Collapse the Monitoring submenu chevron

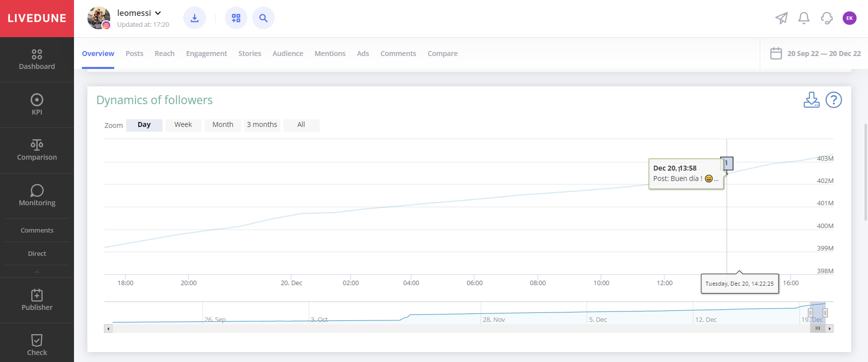37,272
